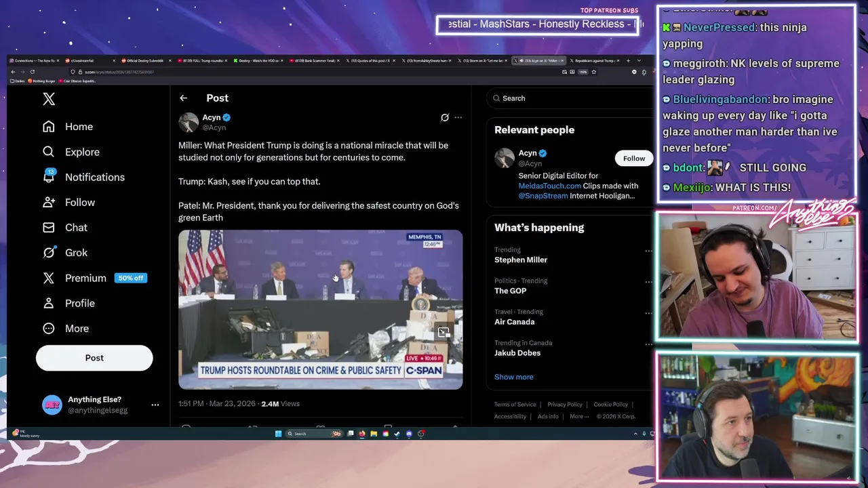Open File Explorer from the taskbar
868x488 pixels.
374,434
